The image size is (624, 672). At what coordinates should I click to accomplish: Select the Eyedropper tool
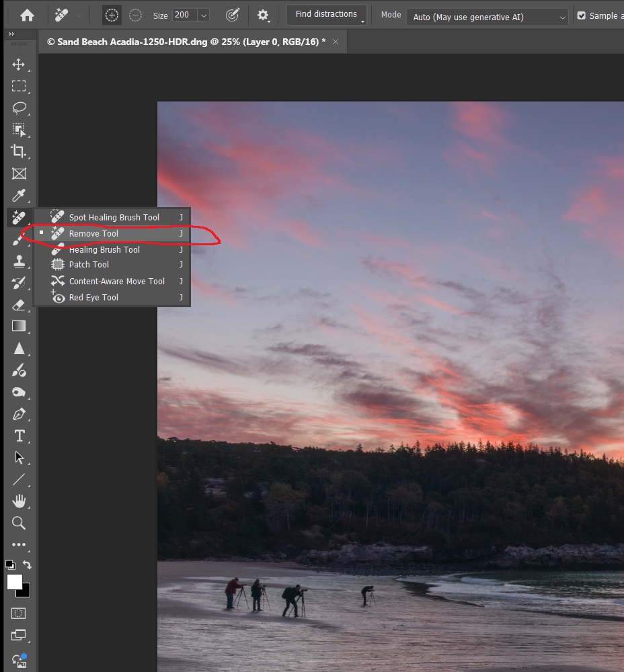coord(19,196)
